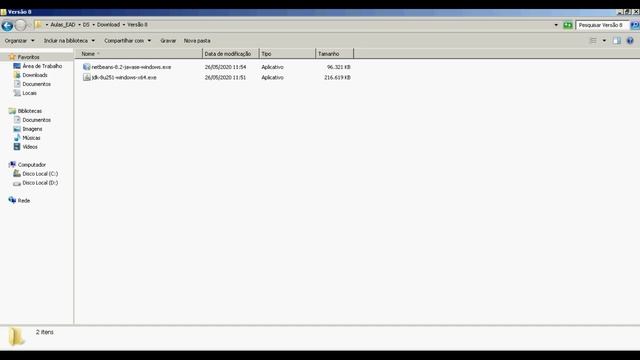This screenshot has width=640, height=360.
Task: Click the Rede network icon
Action: pyautogui.click(x=12, y=200)
